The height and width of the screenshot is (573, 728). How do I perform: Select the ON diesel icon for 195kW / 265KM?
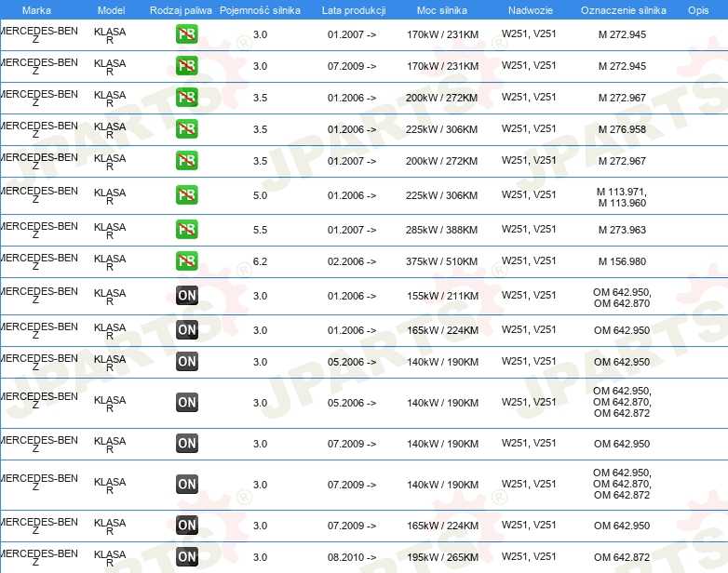(187, 557)
